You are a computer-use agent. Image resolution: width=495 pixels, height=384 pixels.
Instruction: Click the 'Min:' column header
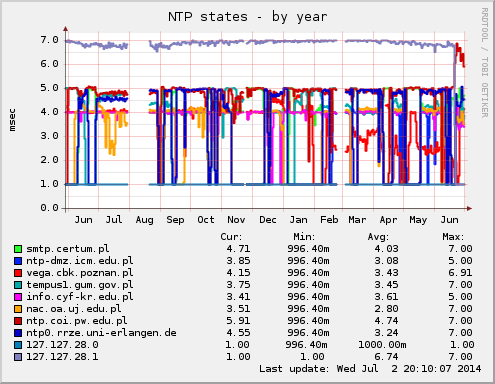pos(304,237)
